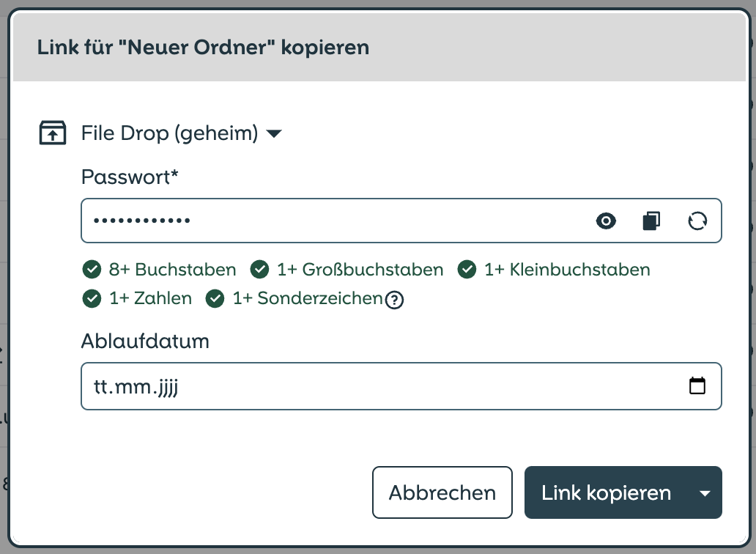Image resolution: width=756 pixels, height=554 pixels.
Task: Click Abbrechen to cancel dialog
Action: pos(442,492)
